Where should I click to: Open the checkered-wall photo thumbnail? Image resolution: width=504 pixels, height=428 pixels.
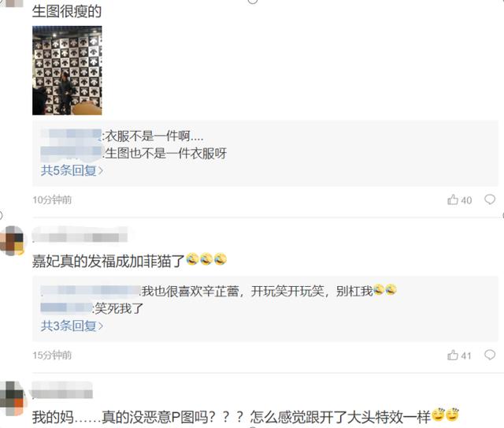coord(67,70)
